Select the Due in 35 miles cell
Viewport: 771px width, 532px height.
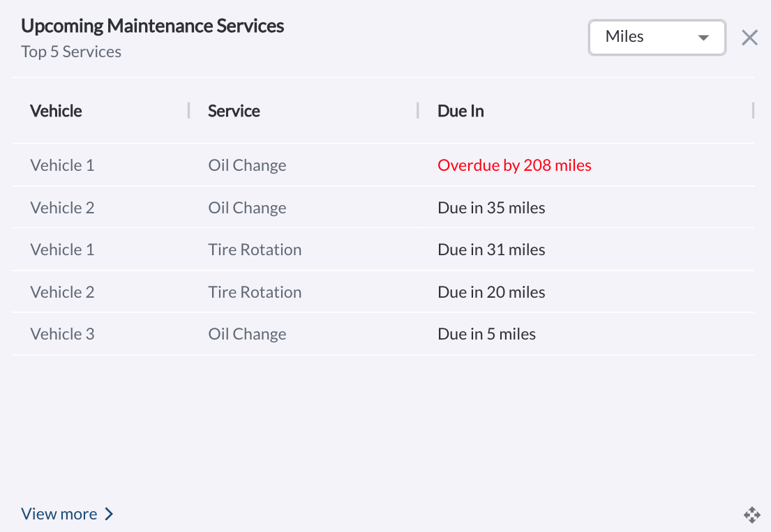point(491,208)
